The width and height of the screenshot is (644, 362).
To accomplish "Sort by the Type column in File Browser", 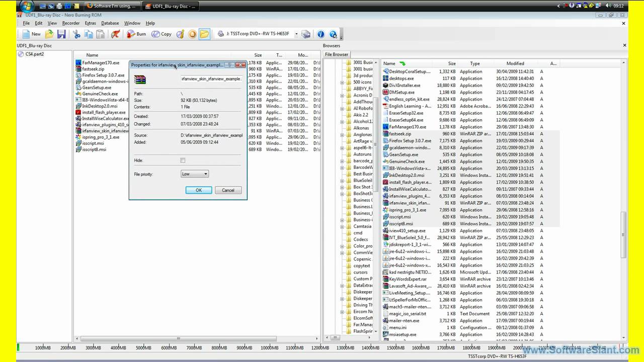I will [475, 63].
